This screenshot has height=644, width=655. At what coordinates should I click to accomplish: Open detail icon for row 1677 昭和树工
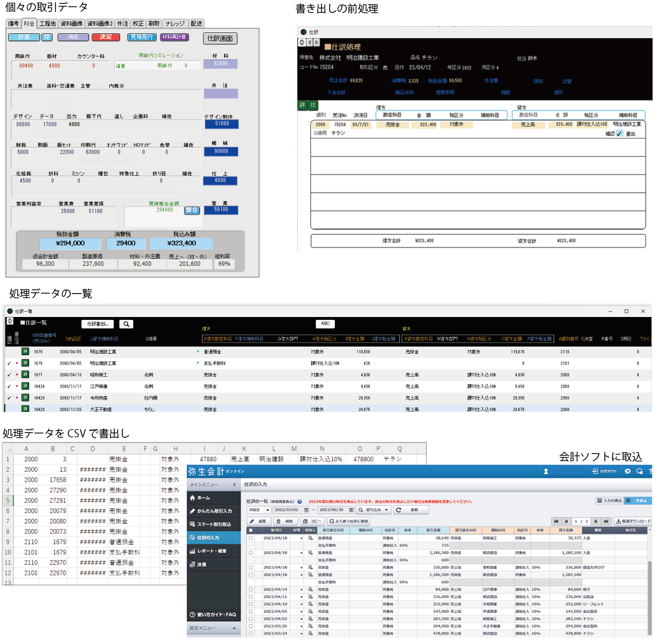pos(25,375)
